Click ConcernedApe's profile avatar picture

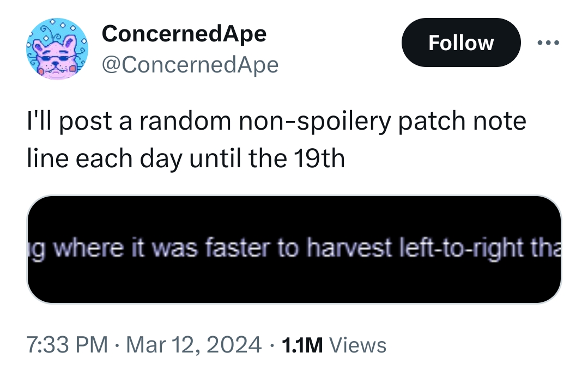[x=57, y=48]
